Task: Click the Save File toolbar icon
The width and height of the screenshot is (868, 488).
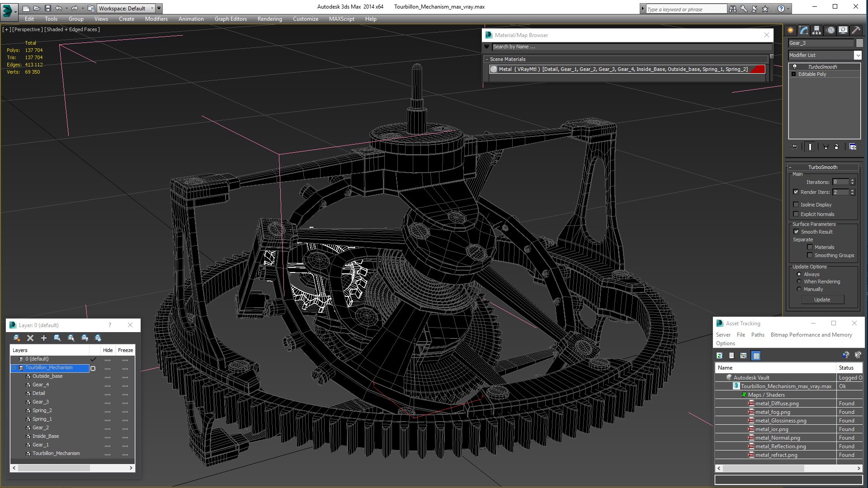Action: [48, 8]
